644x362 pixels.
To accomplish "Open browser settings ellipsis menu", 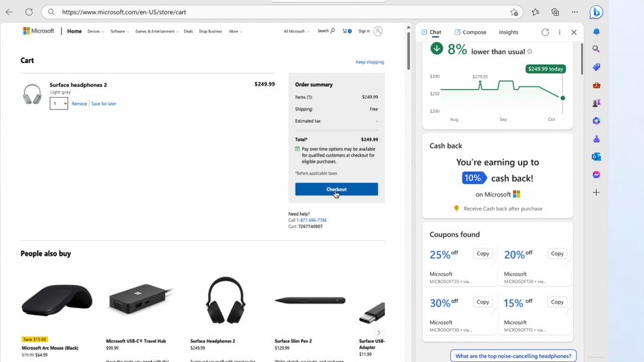I will click(574, 12).
